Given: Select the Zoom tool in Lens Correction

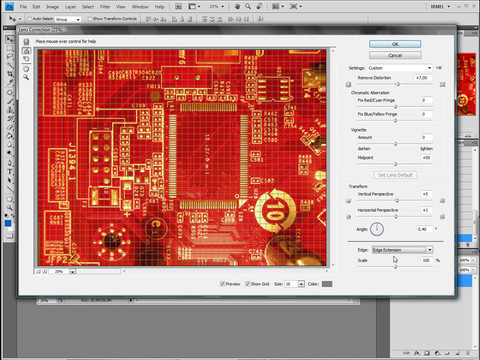Looking at the screenshot, I should click(x=26, y=77).
